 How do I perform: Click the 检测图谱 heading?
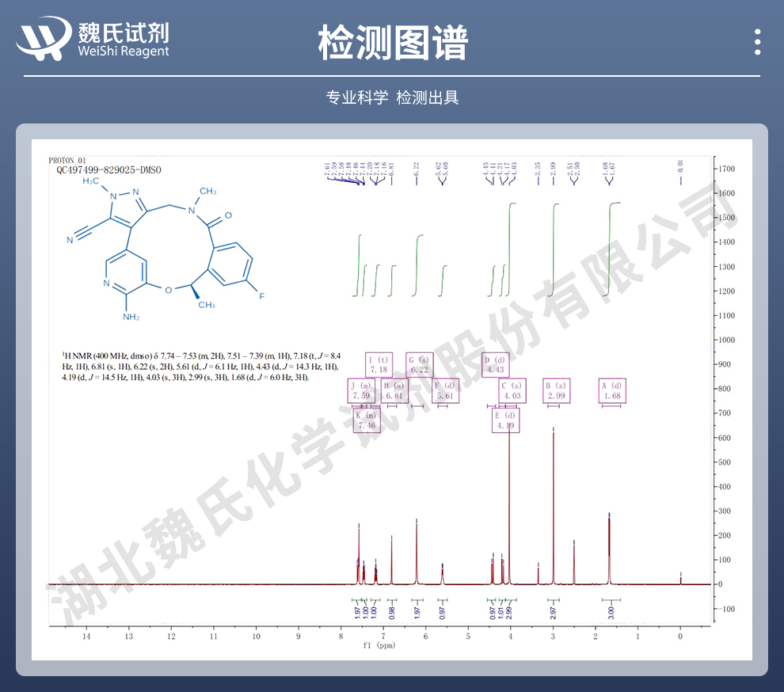393,43
